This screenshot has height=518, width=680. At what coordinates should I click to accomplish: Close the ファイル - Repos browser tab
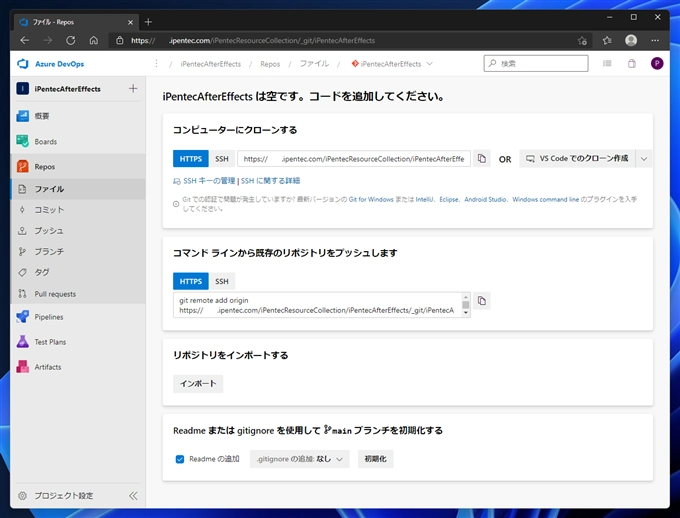click(x=130, y=22)
